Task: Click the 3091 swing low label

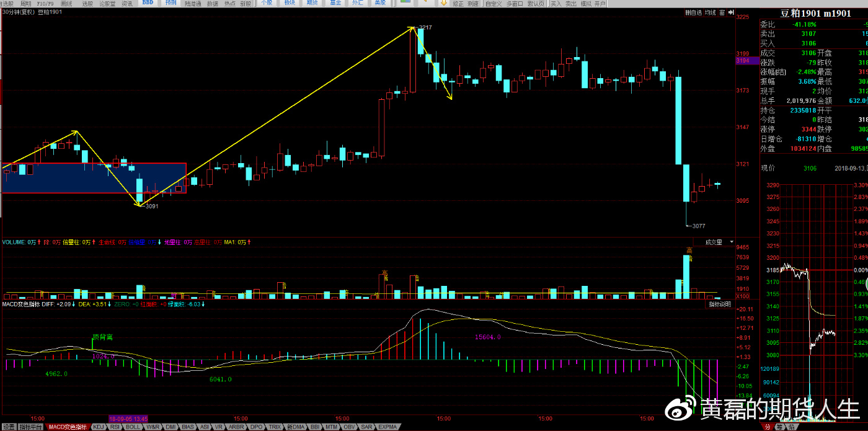Action: 151,206
